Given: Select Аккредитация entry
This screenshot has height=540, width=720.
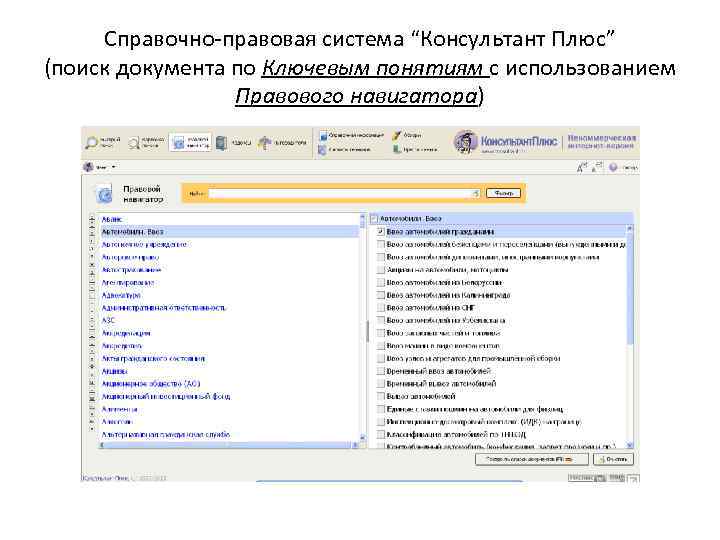Looking at the screenshot, I should pos(126,333).
